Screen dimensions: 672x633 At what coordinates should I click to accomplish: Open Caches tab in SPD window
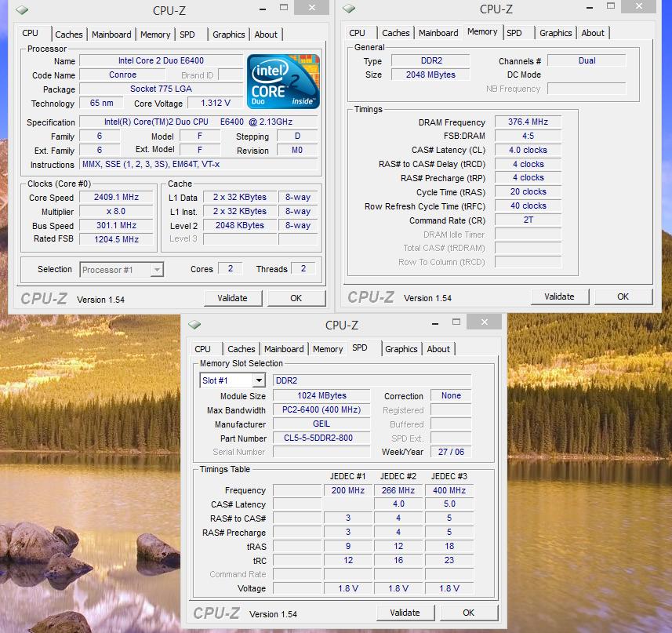pyautogui.click(x=242, y=349)
